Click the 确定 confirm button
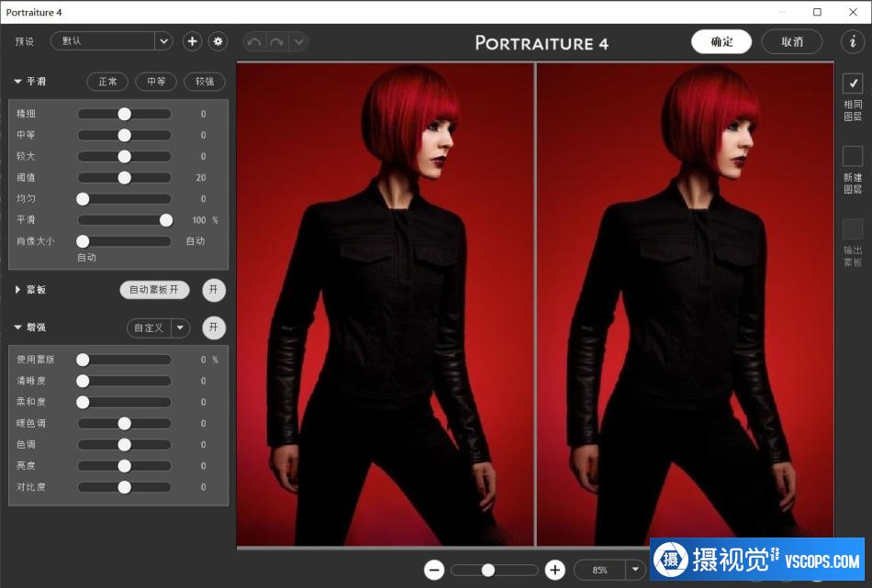The image size is (872, 588). [x=721, y=41]
